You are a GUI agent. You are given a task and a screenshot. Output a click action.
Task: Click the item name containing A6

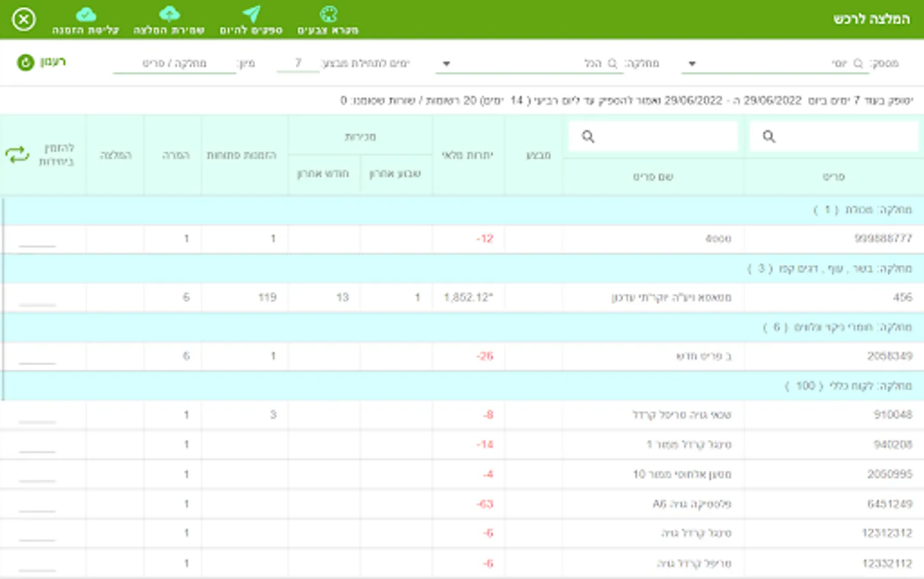tap(692, 504)
